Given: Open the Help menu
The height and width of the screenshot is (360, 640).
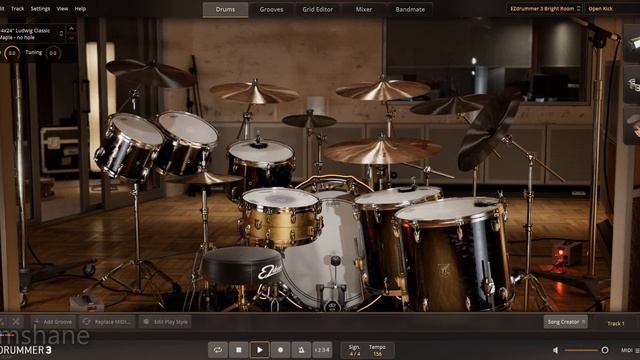Looking at the screenshot, I should click(x=80, y=9).
